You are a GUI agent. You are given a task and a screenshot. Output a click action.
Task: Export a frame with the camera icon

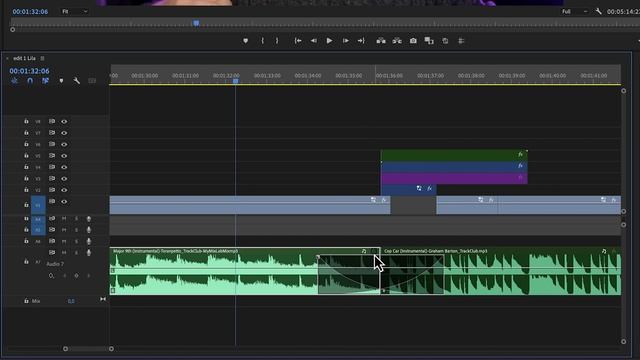click(413, 41)
